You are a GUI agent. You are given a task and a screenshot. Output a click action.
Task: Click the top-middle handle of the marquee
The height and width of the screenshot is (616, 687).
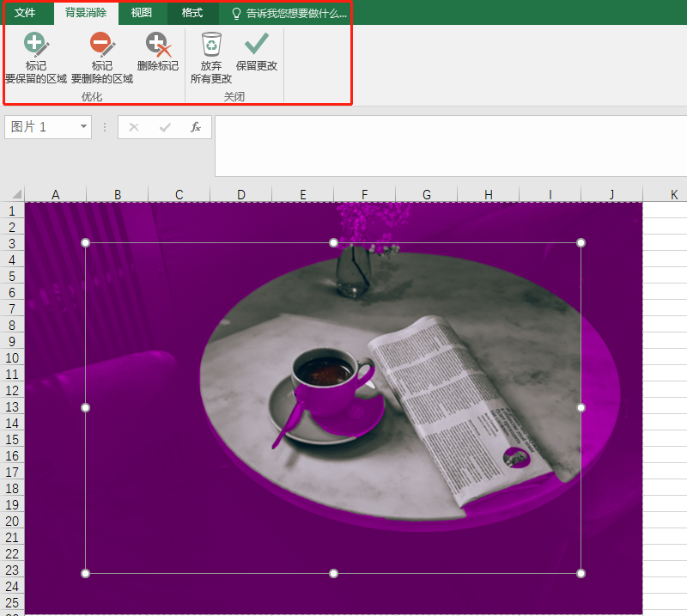333,243
